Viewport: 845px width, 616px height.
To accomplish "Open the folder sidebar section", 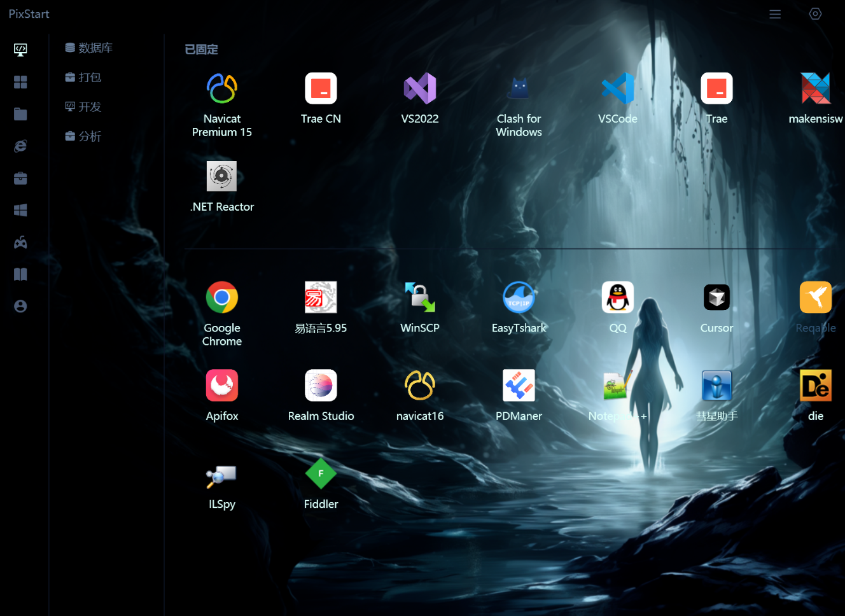I will 20,114.
